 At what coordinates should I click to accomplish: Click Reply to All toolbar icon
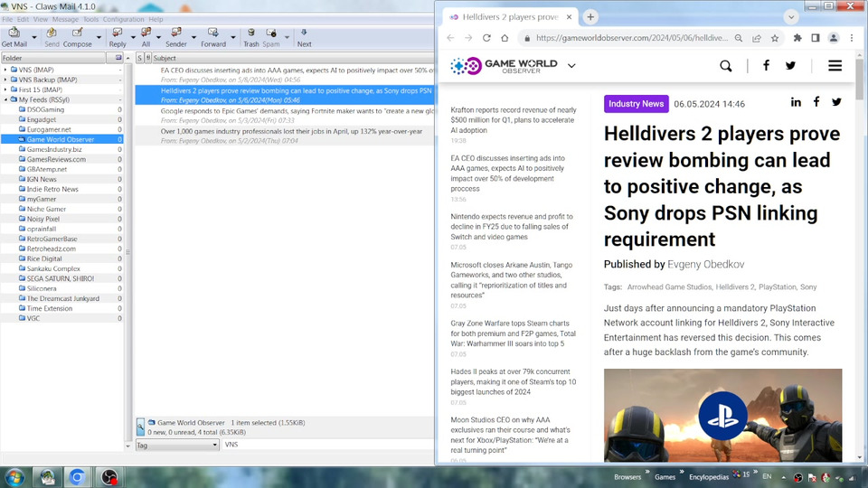click(146, 37)
